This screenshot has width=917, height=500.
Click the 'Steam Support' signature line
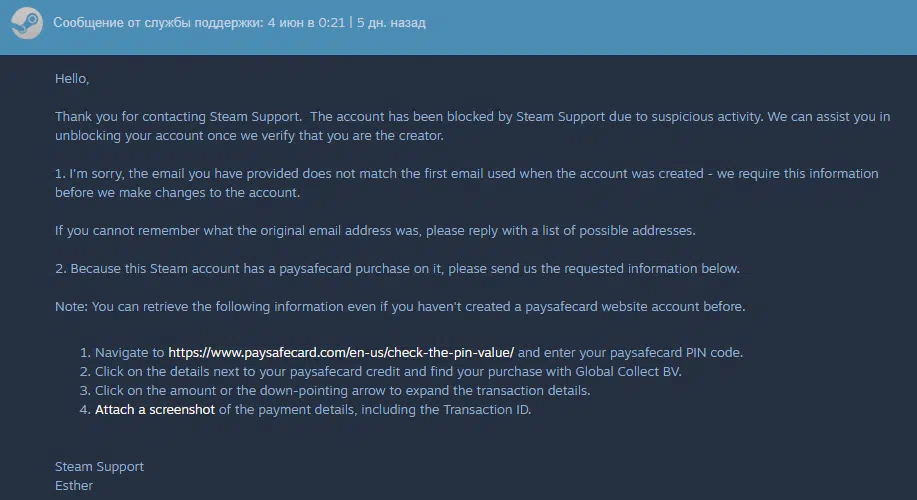pyautogui.click(x=99, y=467)
